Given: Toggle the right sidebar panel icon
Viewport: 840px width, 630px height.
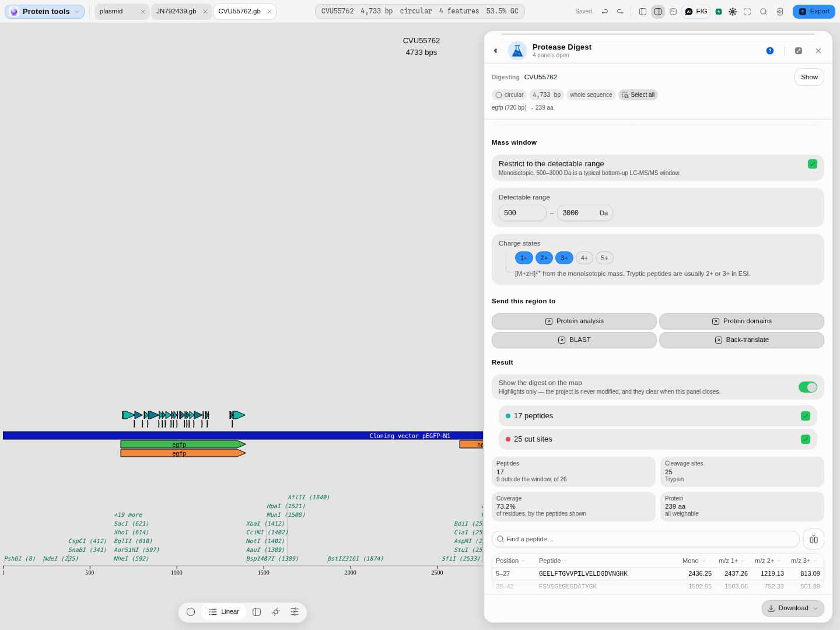Looking at the screenshot, I should tap(658, 12).
